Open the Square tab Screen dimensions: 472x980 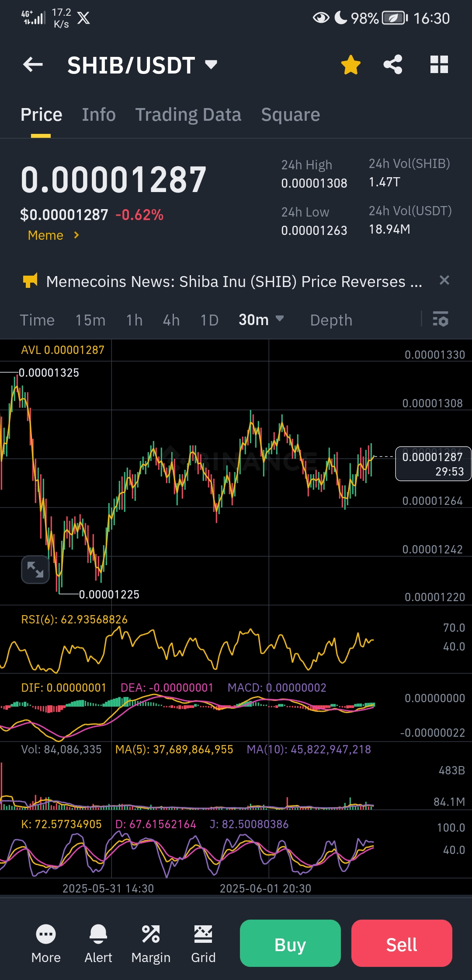click(291, 115)
